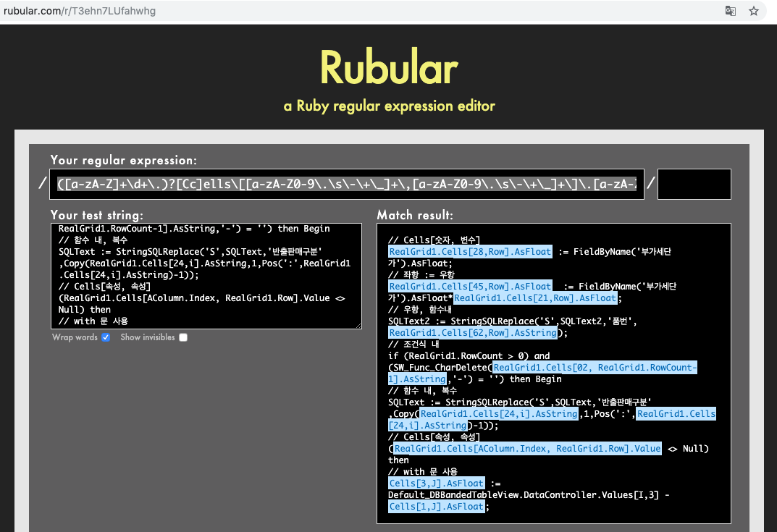The width and height of the screenshot is (777, 532).
Task: Bookmark this page with the star icon
Action: 754,11
